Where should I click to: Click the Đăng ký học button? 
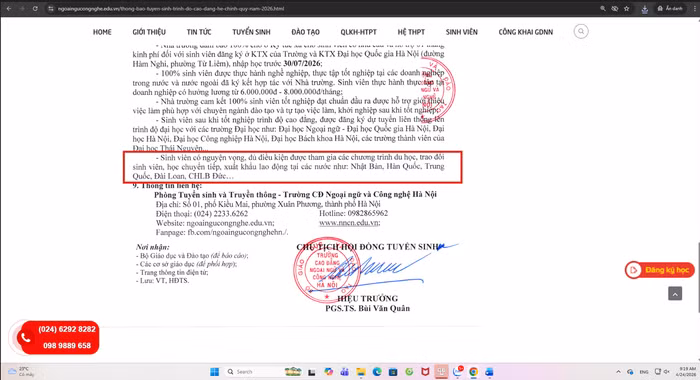(659, 270)
